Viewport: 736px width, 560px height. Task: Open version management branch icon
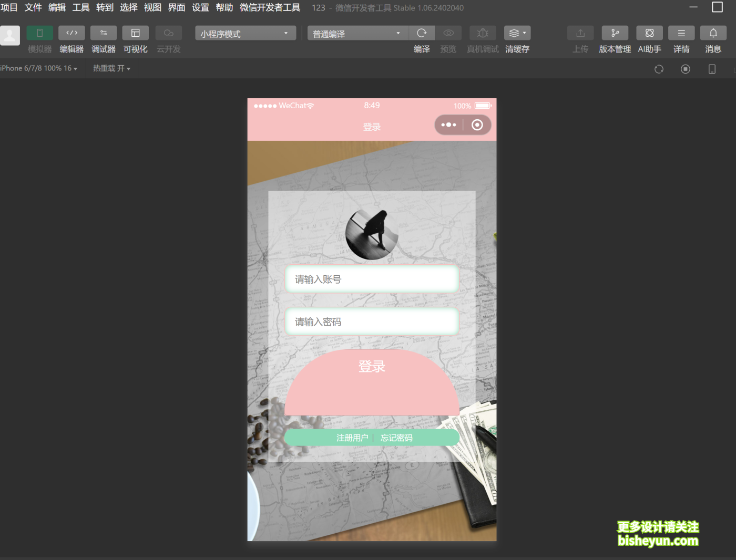click(615, 33)
